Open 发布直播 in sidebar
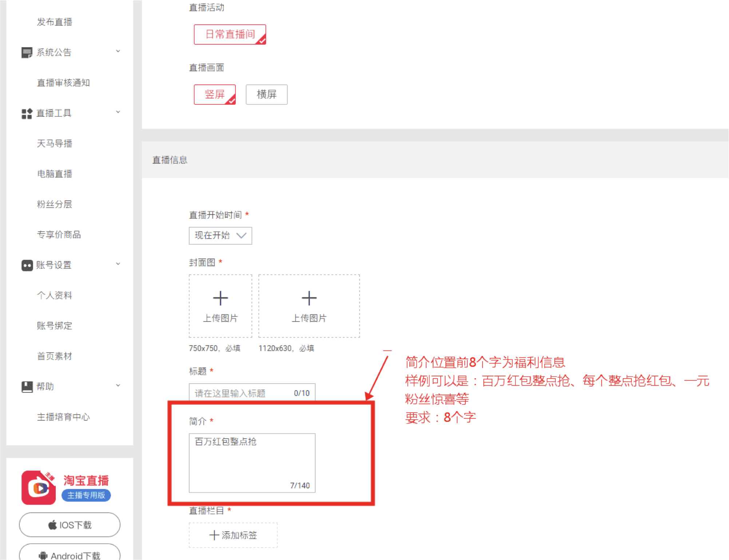 pyautogui.click(x=54, y=22)
